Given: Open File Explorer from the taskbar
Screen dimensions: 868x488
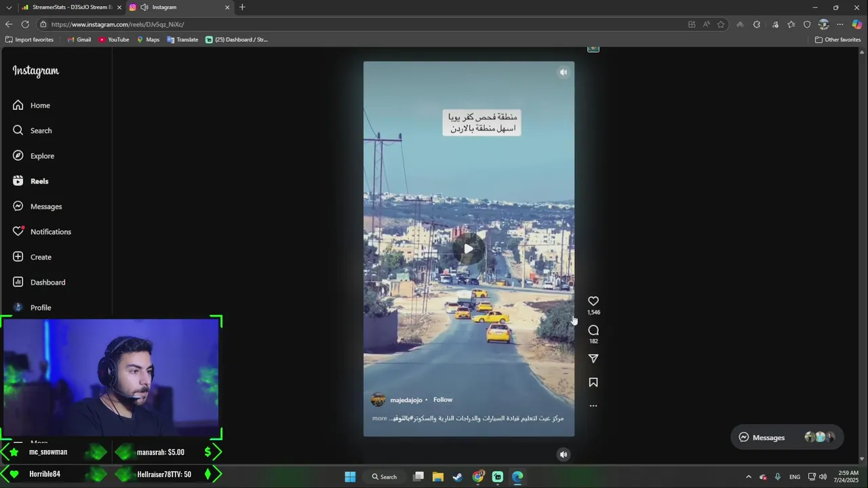Looking at the screenshot, I should 438,476.
